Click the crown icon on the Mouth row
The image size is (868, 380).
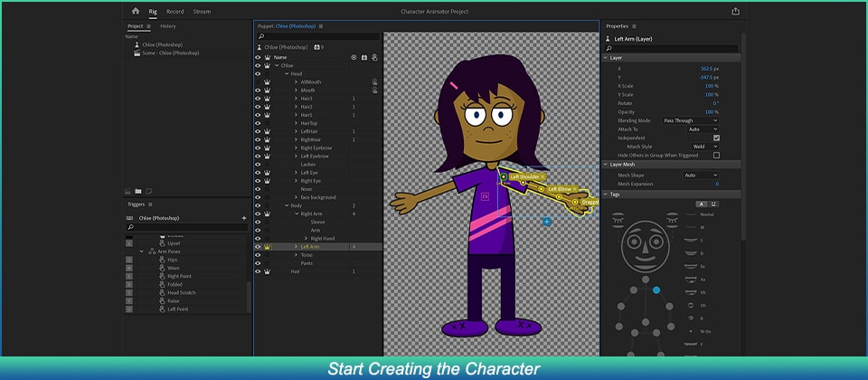coord(267,90)
